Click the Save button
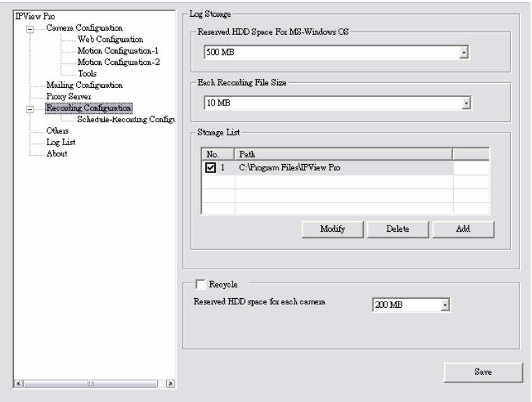The image size is (532, 402). [x=483, y=372]
